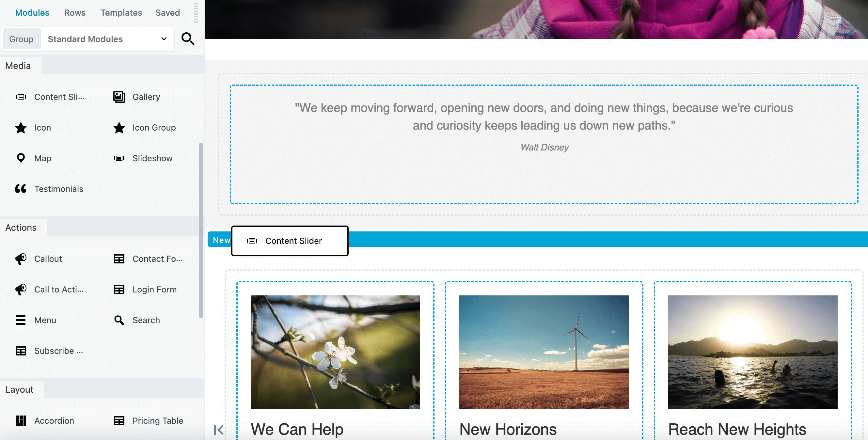Image resolution: width=868 pixels, height=440 pixels.
Task: Select the Callout action icon
Action: [20, 258]
